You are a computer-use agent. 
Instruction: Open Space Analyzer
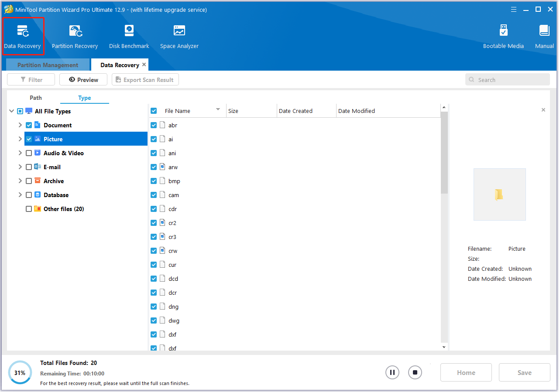pyautogui.click(x=179, y=37)
